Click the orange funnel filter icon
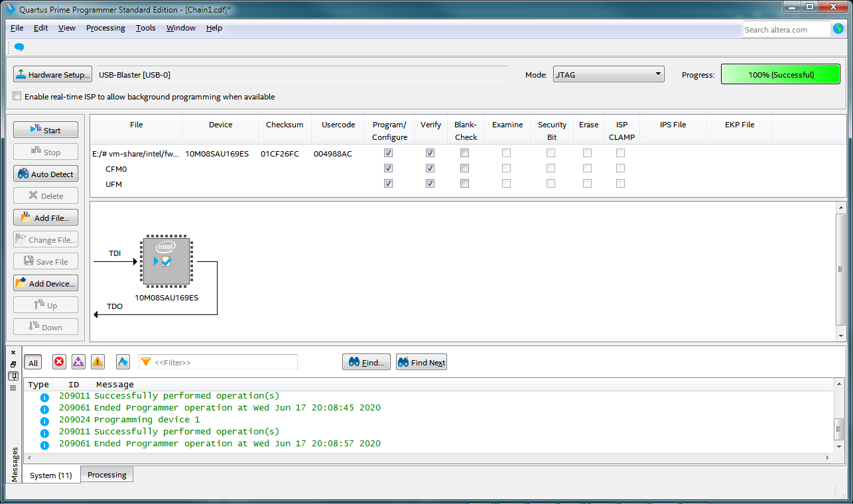This screenshot has height=504, width=853. [146, 362]
